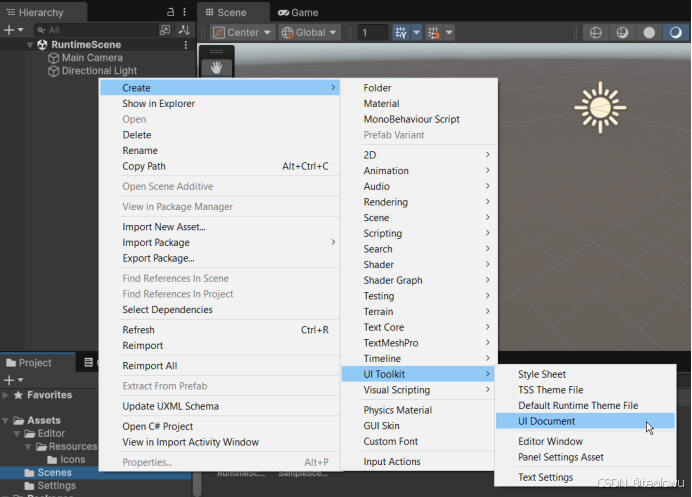Expand the Favorites tree arrow

(5, 395)
